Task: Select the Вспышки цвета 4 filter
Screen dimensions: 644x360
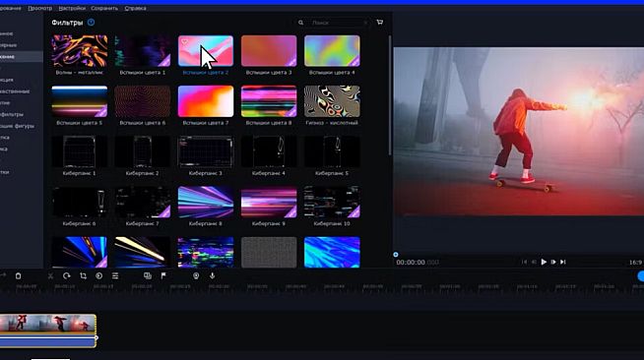Action: click(x=332, y=51)
